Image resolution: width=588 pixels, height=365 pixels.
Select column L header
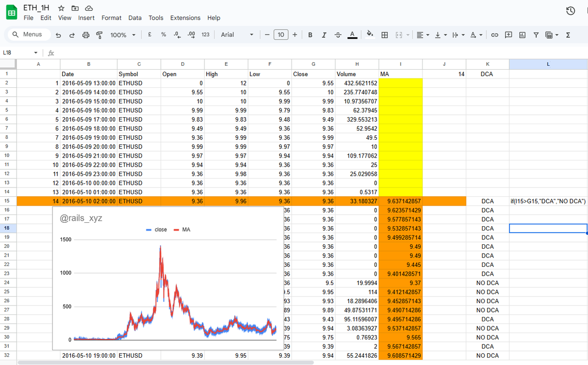548,64
